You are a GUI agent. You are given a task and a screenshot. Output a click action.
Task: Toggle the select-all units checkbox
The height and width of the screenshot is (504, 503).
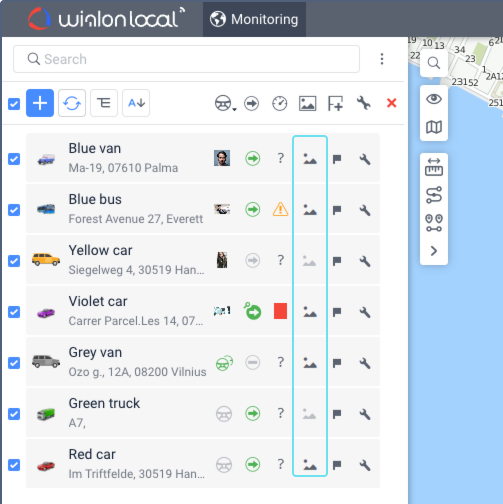pyautogui.click(x=14, y=104)
